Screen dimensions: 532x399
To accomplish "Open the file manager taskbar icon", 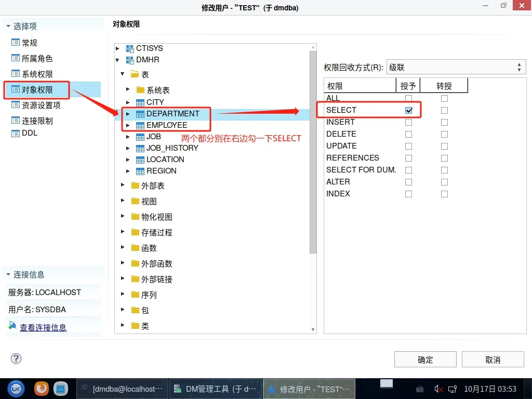I will tap(61, 388).
